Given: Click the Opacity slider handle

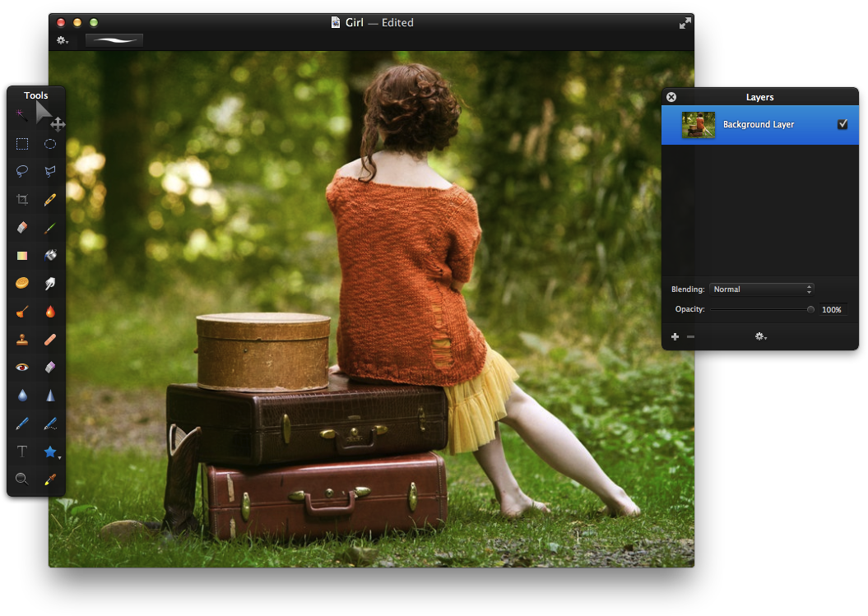Looking at the screenshot, I should pyautogui.click(x=810, y=310).
